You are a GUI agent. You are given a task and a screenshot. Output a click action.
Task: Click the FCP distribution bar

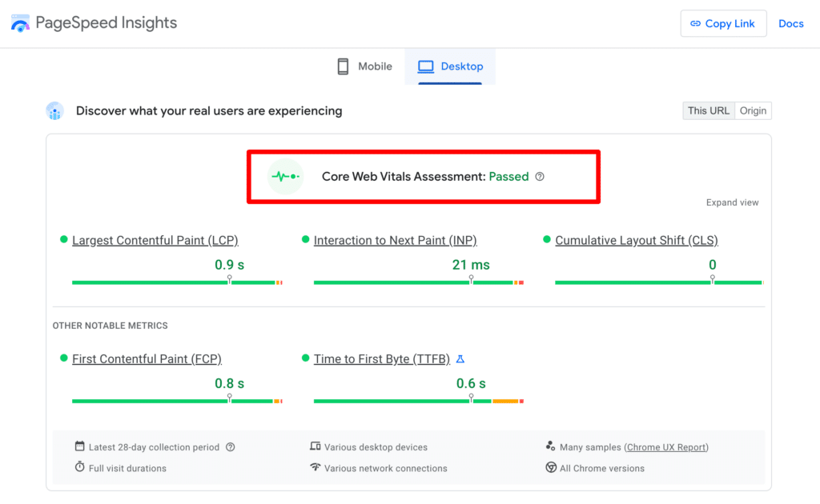177,401
